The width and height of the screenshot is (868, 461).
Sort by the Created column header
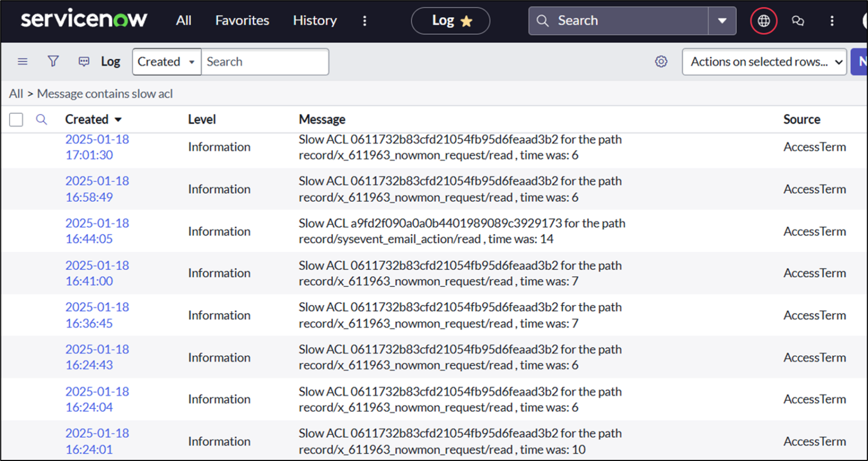pyautogui.click(x=86, y=119)
